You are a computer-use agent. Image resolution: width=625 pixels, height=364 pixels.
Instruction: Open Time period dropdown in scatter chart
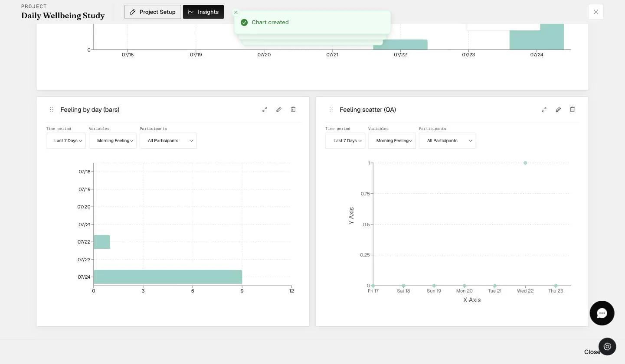tap(345, 141)
